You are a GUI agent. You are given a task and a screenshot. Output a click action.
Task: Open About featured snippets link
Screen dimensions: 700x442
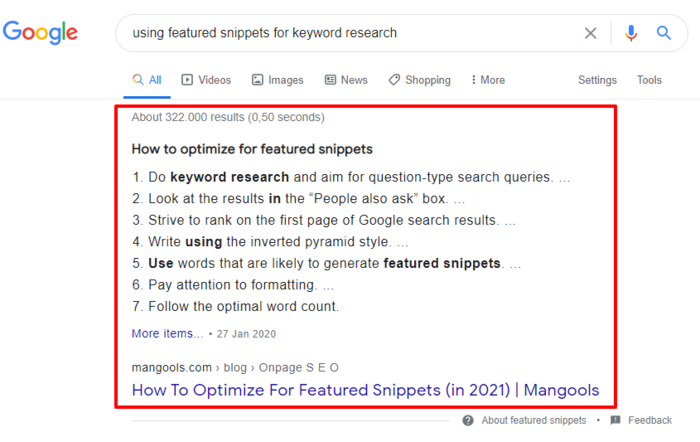pos(533,420)
